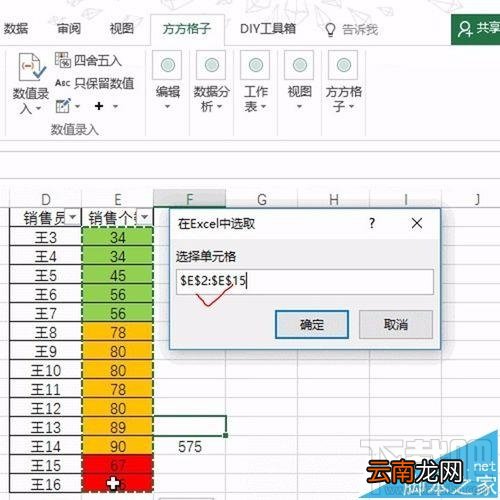
Task: Click cell containing 王5
Action: pos(46,275)
